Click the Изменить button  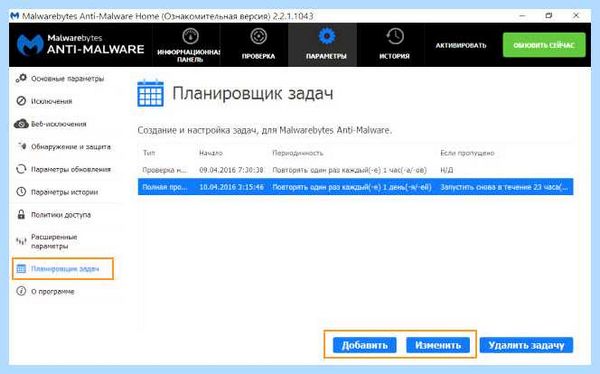coord(438,345)
